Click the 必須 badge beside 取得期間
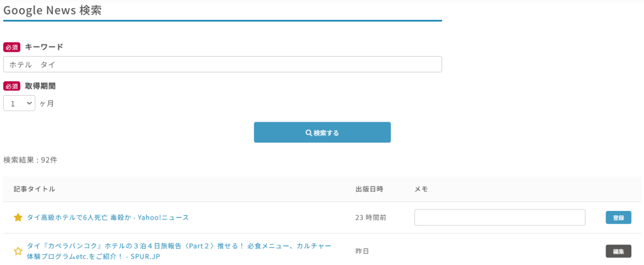 point(12,86)
